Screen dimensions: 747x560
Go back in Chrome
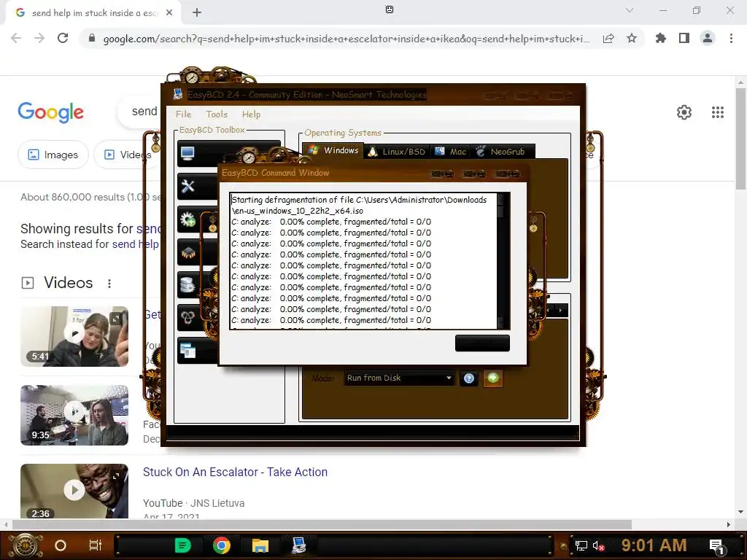[16, 38]
